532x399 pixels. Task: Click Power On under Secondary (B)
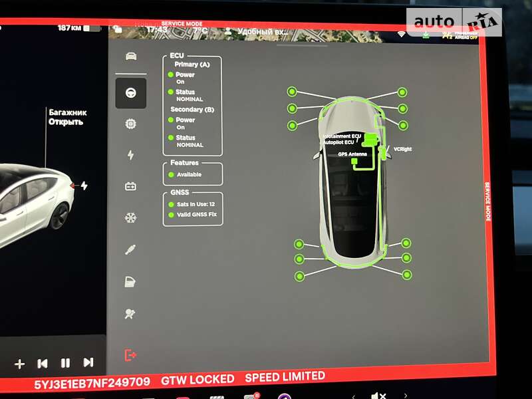pos(182,124)
